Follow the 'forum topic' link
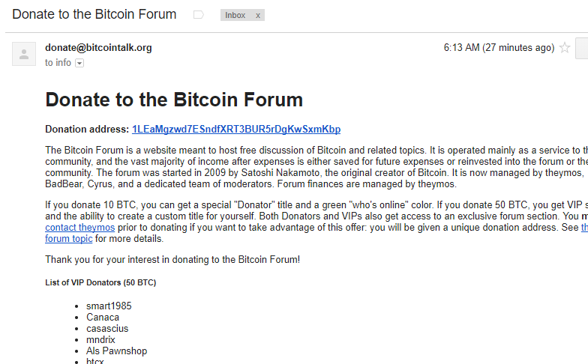 pos(69,238)
